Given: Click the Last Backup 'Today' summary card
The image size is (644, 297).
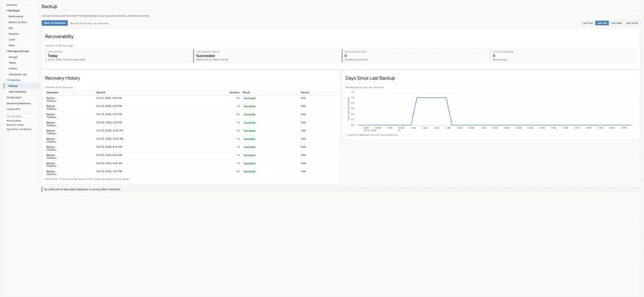Looking at the screenshot, I should point(119,56).
